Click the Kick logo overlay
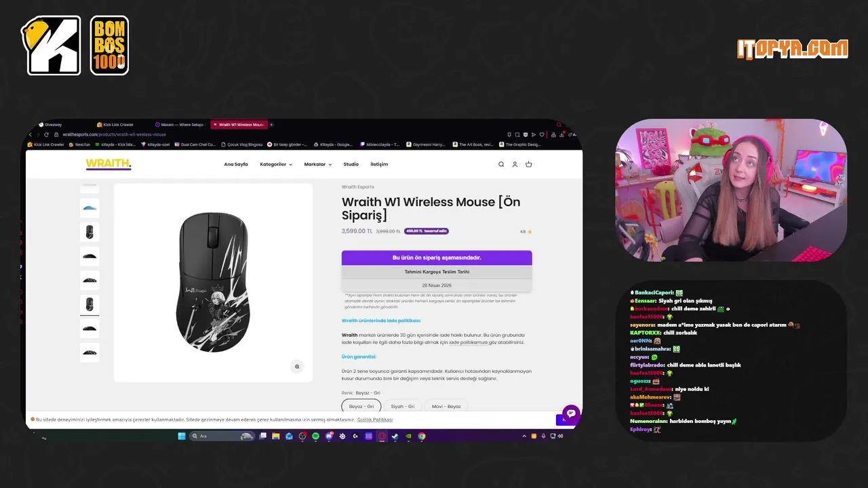The image size is (868, 488). (52, 45)
